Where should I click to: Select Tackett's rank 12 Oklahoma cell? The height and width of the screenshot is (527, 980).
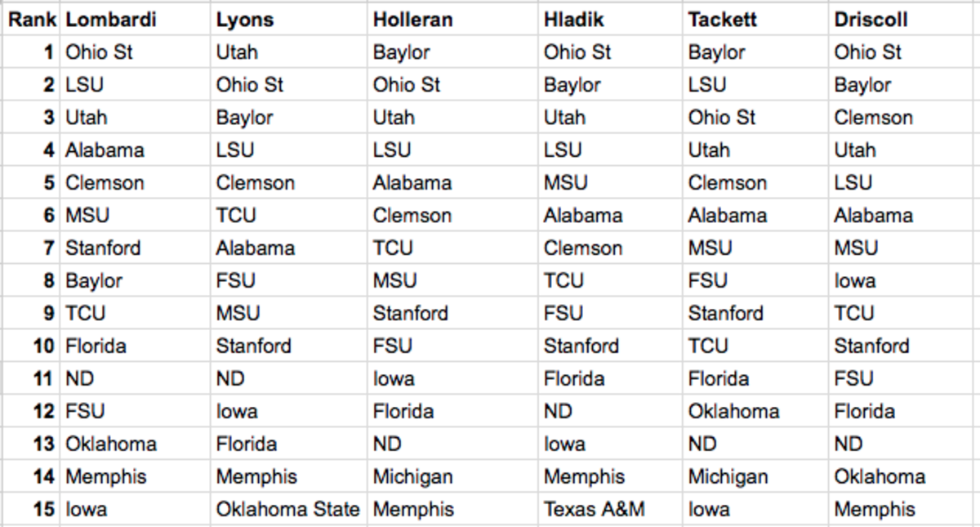pyautogui.click(x=756, y=411)
